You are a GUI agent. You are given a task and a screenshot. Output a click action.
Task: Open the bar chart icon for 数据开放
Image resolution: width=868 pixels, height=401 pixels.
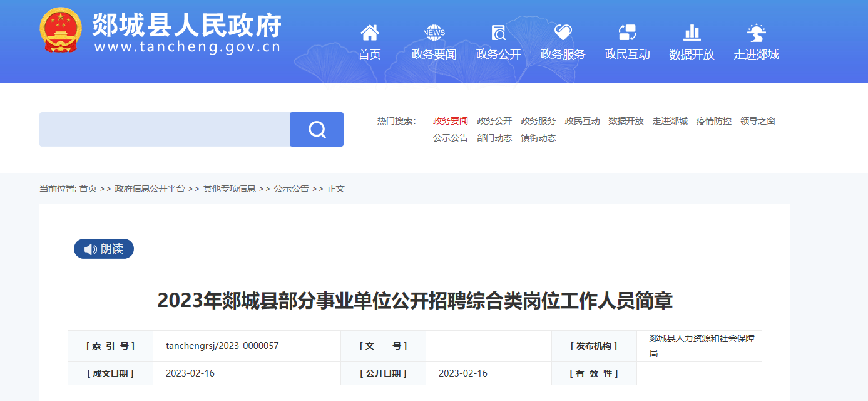692,32
